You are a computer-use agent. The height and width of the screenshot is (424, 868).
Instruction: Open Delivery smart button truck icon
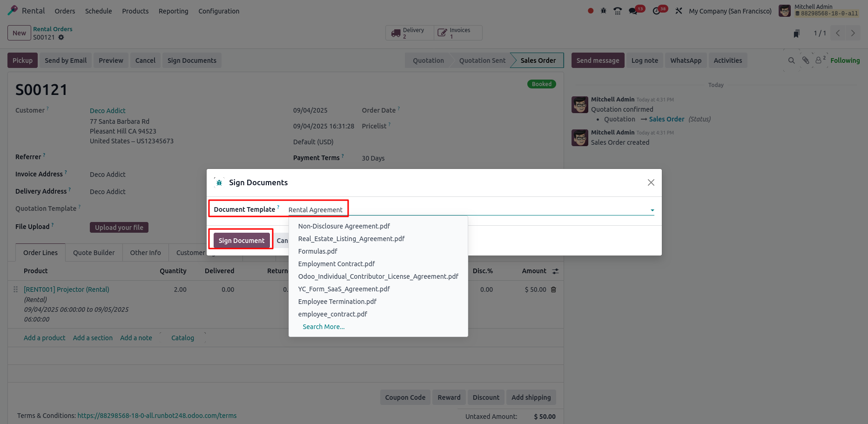(x=396, y=33)
